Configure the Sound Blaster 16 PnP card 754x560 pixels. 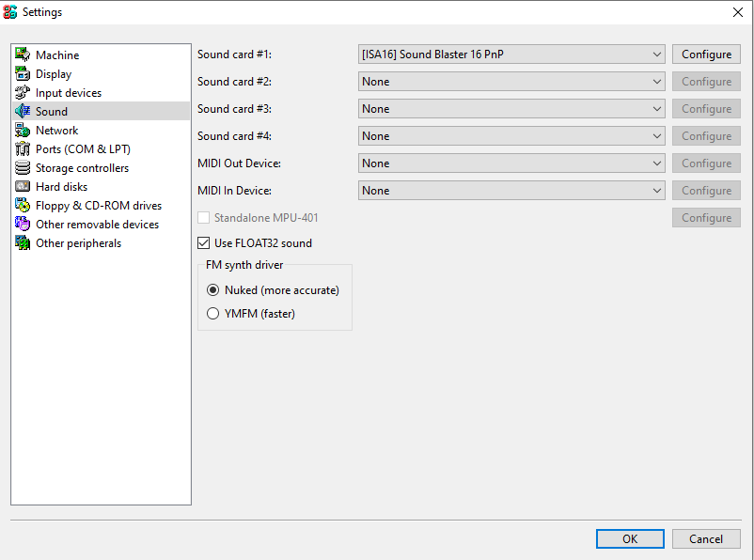pyautogui.click(x=706, y=54)
